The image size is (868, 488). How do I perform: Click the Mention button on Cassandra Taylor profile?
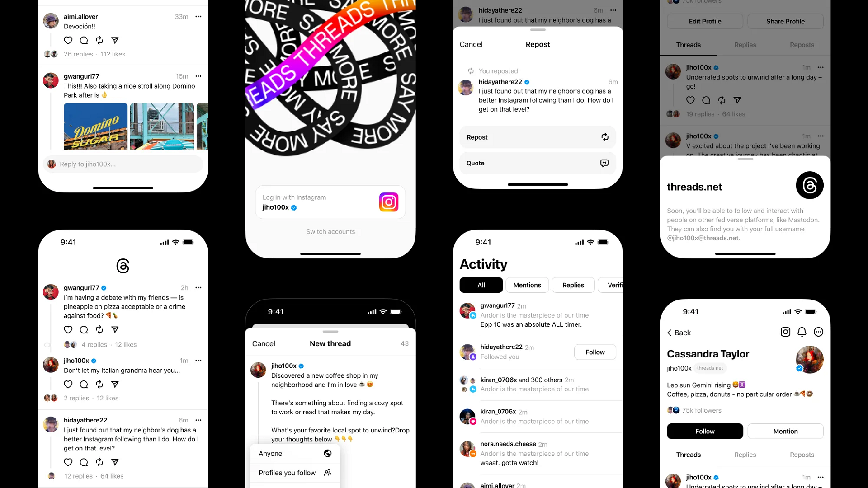785,431
